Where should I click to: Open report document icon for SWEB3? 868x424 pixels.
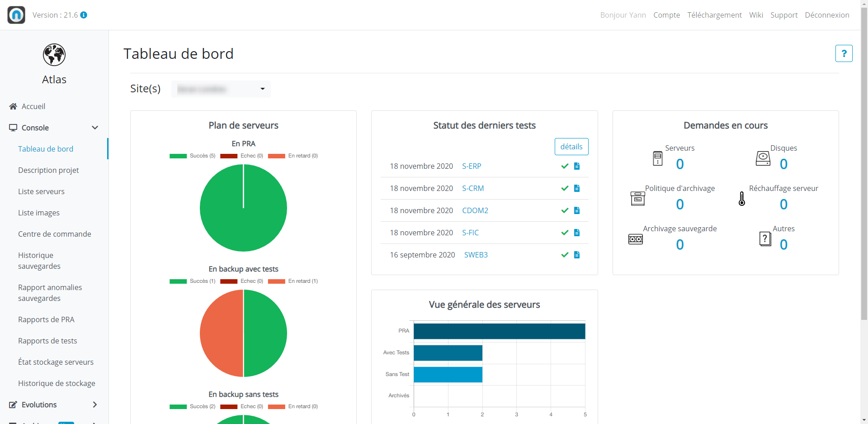click(x=577, y=255)
